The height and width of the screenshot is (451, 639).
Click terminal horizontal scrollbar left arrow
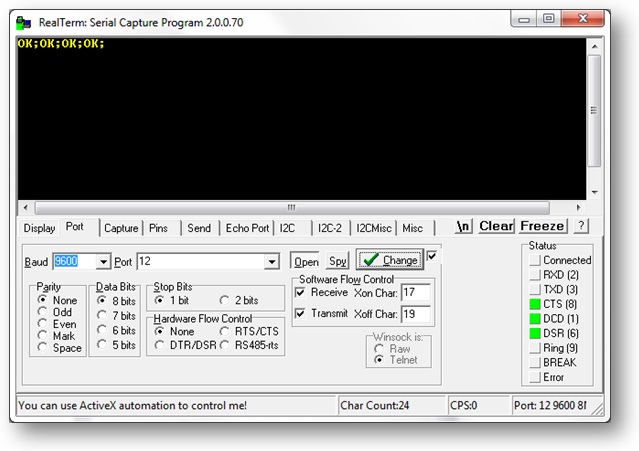click(25, 207)
